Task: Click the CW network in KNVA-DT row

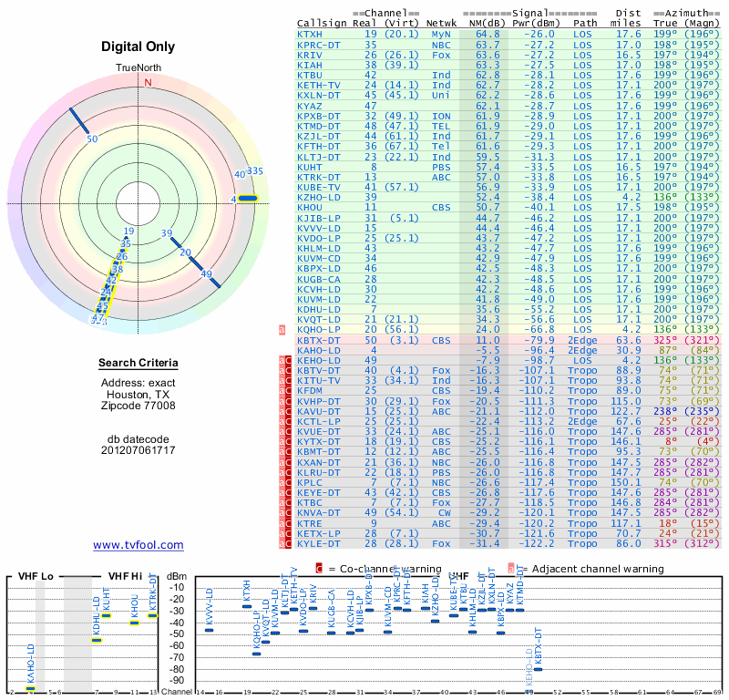Action: click(x=445, y=513)
